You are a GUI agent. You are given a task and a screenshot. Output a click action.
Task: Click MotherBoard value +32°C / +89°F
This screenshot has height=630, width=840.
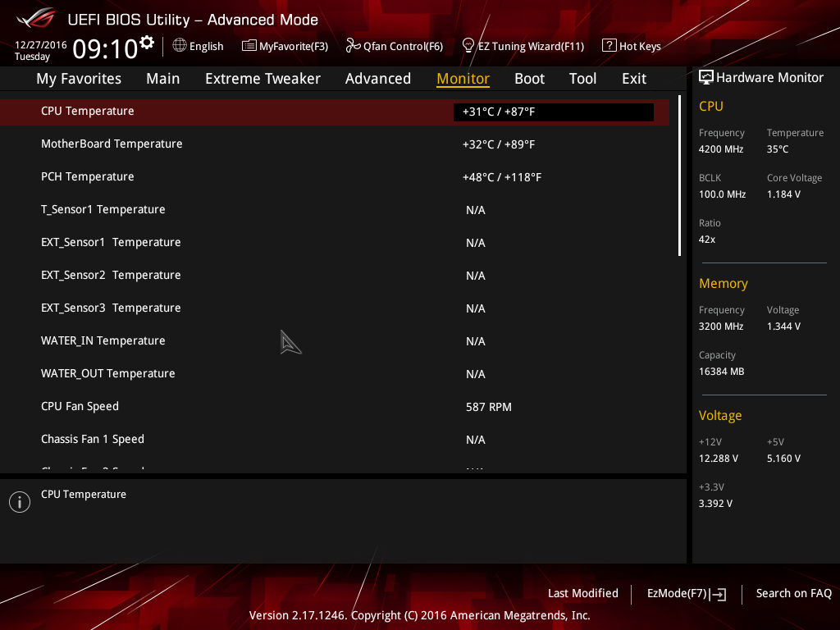coord(499,144)
